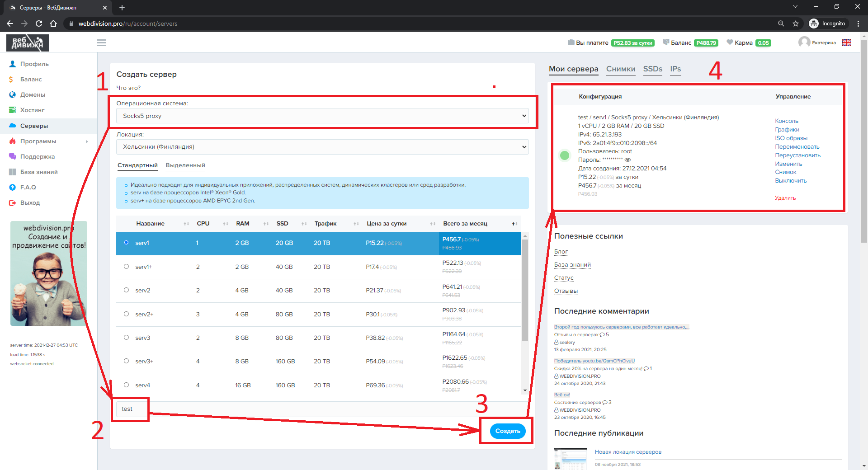Screen dimensions: 868x470
Task: Click the server name input field
Action: 130,409
